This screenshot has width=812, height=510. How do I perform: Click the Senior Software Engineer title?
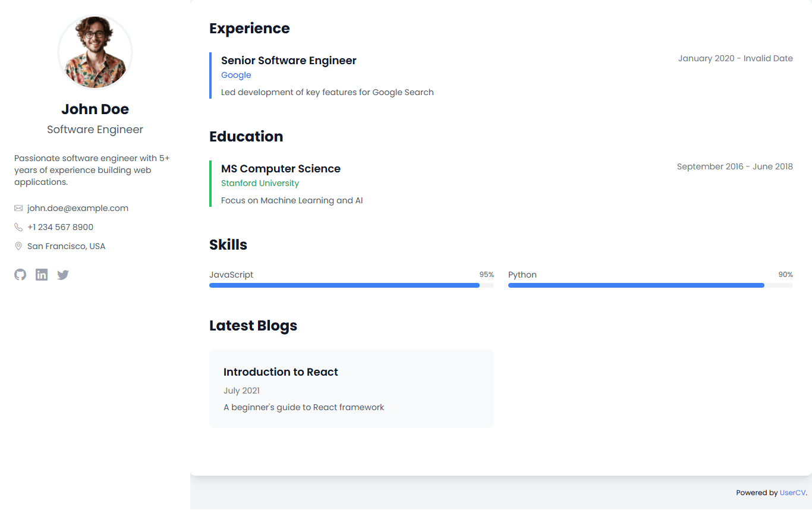click(289, 61)
